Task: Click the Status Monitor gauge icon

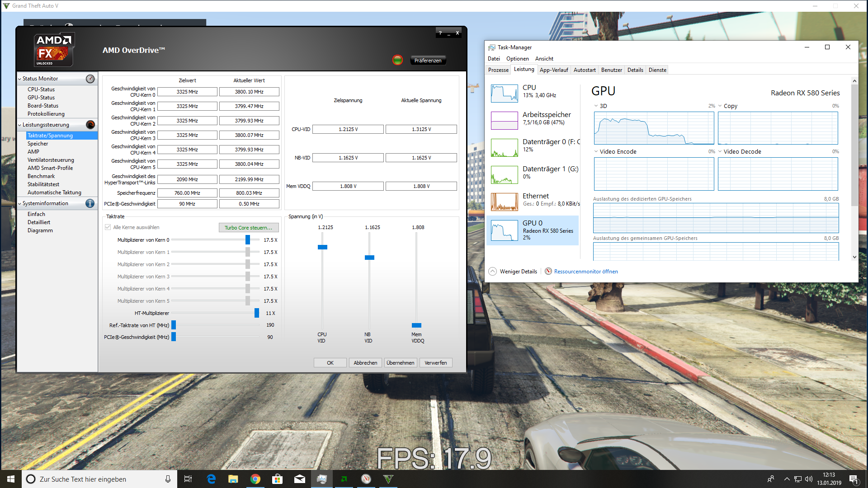Action: 90,79
